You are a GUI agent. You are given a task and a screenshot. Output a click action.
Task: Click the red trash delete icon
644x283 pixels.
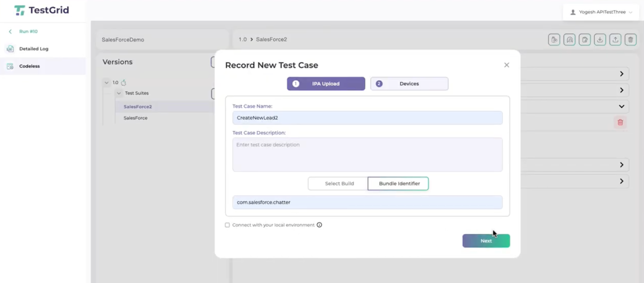620,122
